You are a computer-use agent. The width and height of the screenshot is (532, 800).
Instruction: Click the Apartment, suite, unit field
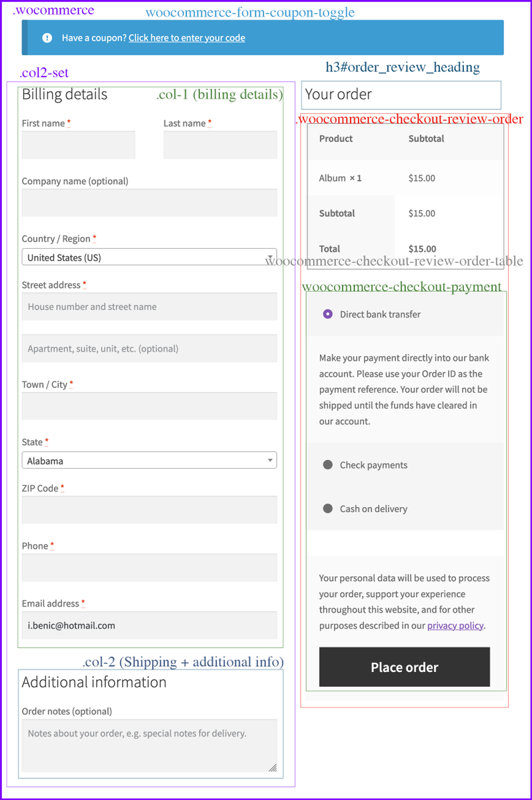pyautogui.click(x=149, y=349)
